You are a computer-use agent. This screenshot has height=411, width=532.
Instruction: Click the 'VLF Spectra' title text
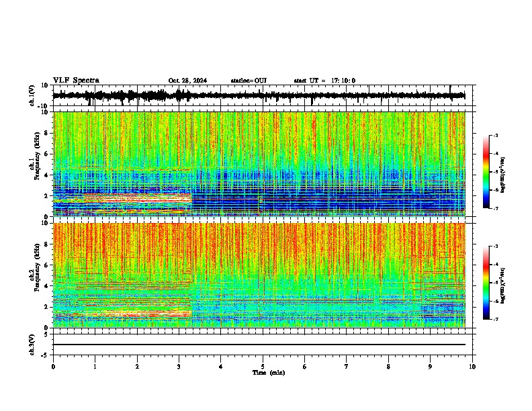coord(76,81)
